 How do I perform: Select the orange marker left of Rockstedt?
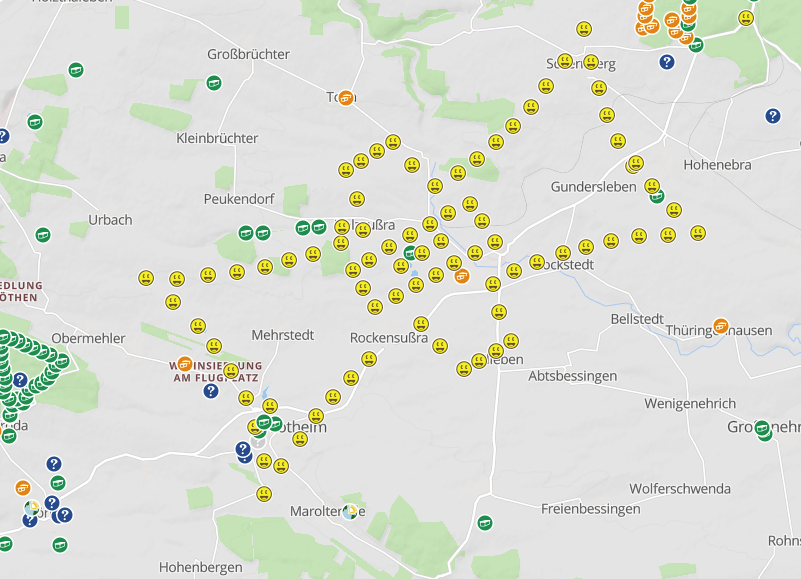pos(461,276)
